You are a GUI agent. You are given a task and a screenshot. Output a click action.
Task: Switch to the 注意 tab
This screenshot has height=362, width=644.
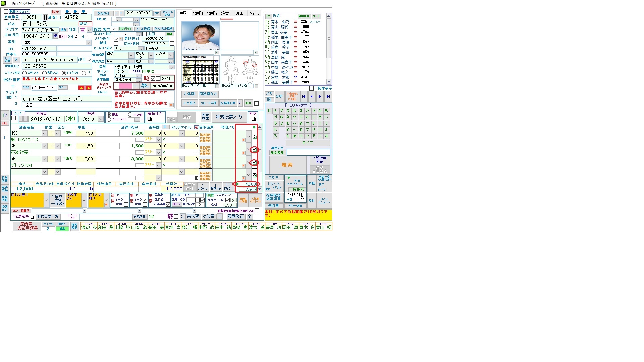click(225, 13)
